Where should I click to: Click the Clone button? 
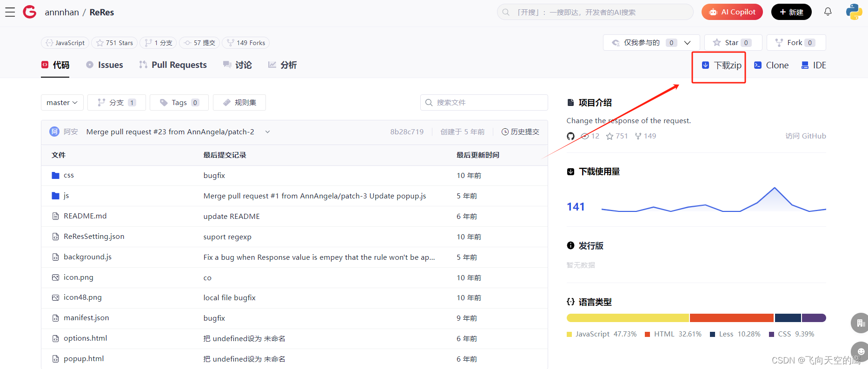pos(771,66)
